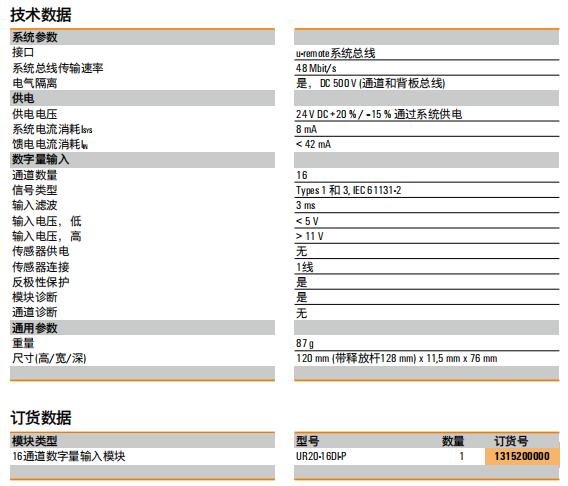Select the 48 Mbit/s value
Image resolution: width=568 pixels, height=486 pixels.
pos(316,68)
